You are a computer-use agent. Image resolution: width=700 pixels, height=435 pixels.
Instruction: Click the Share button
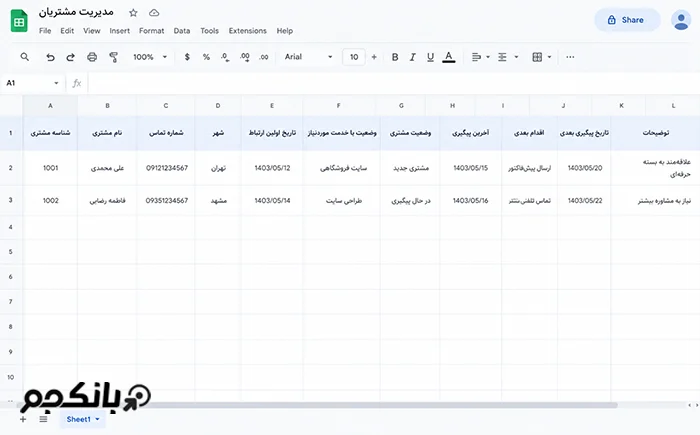click(627, 20)
